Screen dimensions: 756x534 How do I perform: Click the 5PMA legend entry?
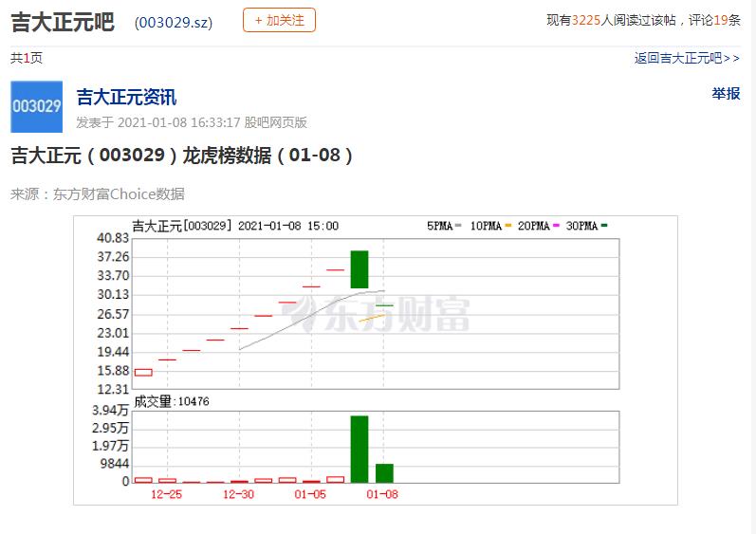(444, 226)
